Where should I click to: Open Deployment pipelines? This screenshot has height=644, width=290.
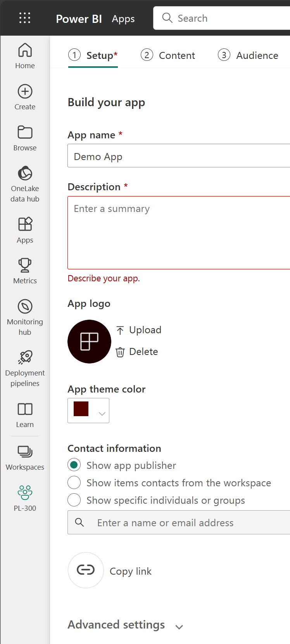pyautogui.click(x=25, y=368)
